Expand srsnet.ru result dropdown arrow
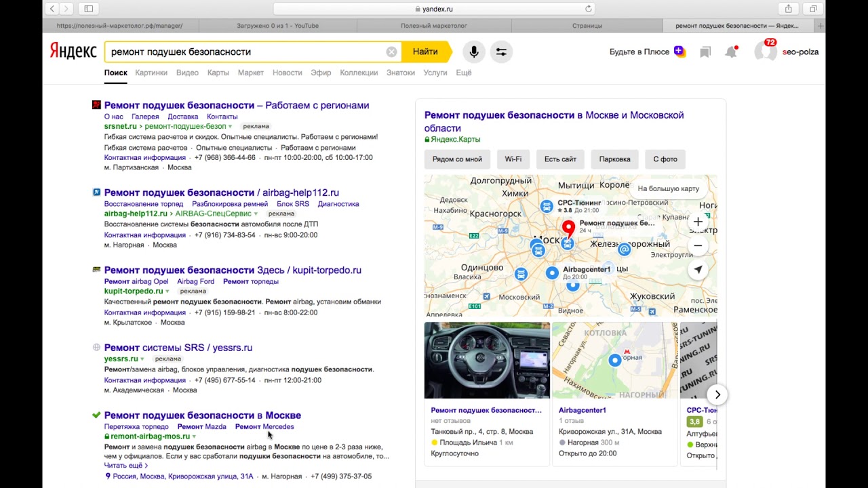The width and height of the screenshot is (868, 488). coord(231,127)
